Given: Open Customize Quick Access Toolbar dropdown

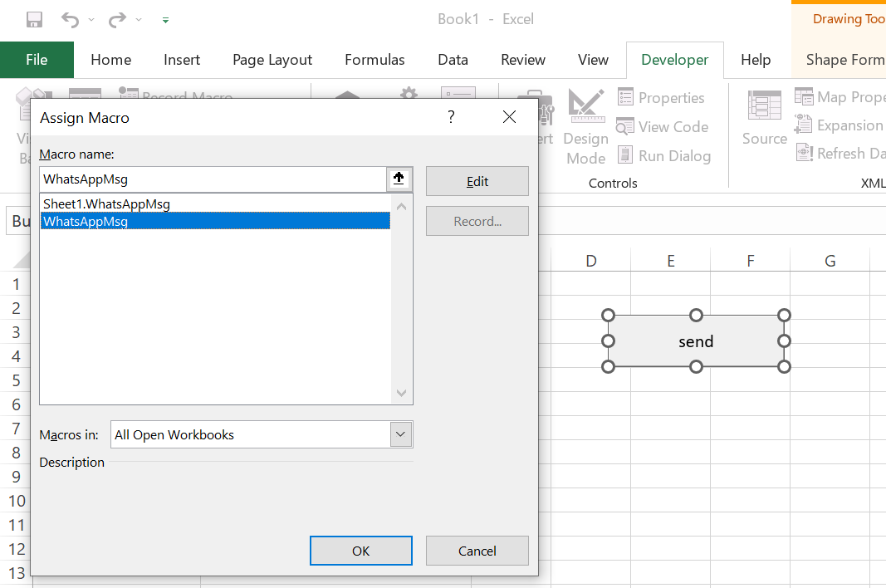Looking at the screenshot, I should tap(165, 21).
